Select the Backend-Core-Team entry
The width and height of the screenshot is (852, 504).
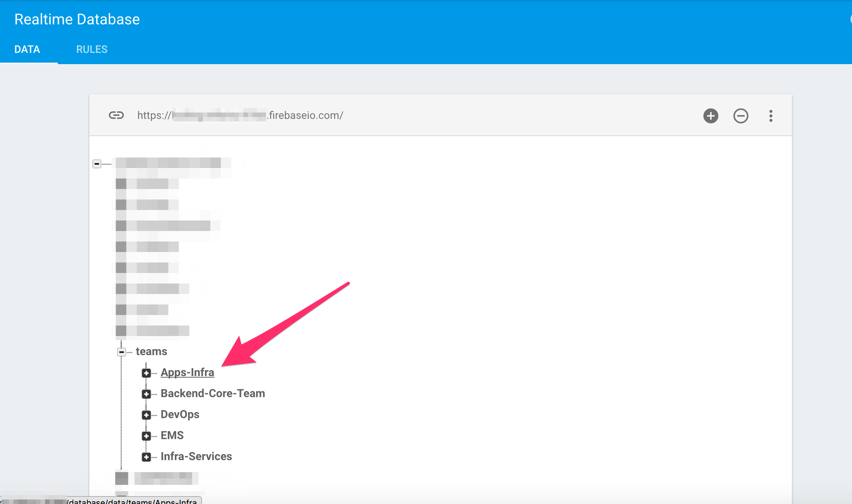[x=212, y=393]
